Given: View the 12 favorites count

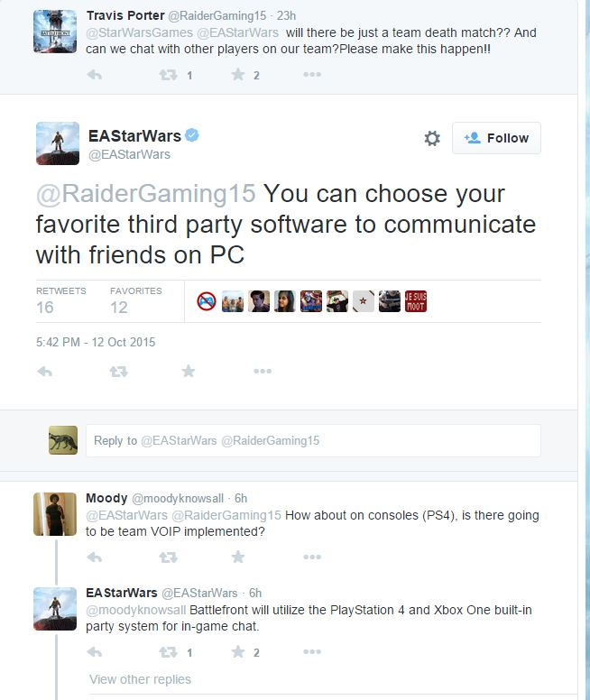Looking at the screenshot, I should [119, 307].
